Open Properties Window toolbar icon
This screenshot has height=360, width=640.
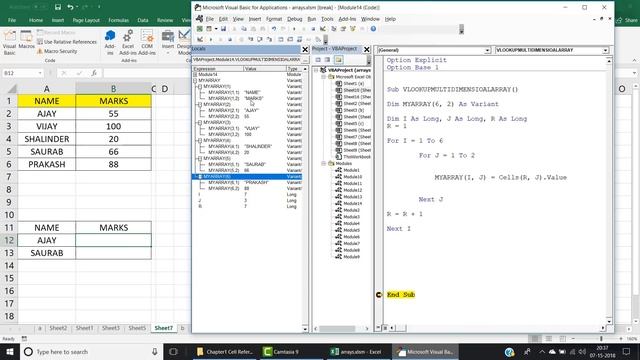[x=343, y=29]
